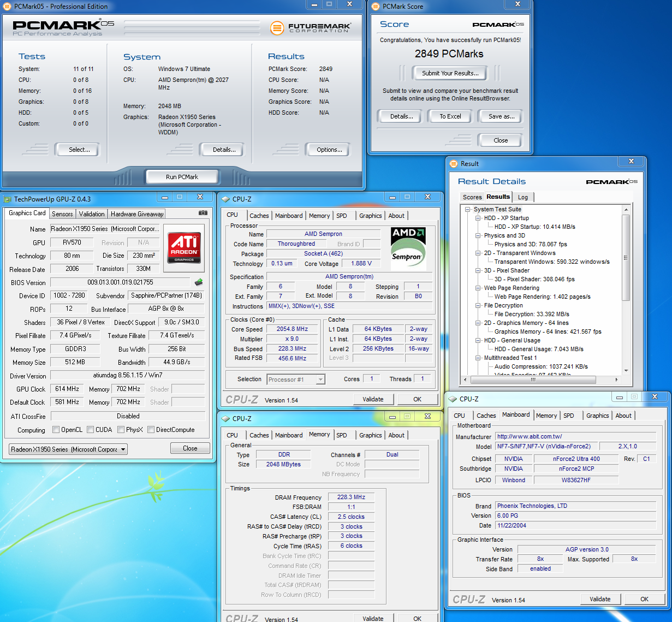Click the CPU-Z CPU window title icon
Viewport: 672px width, 622px height.
(x=225, y=199)
